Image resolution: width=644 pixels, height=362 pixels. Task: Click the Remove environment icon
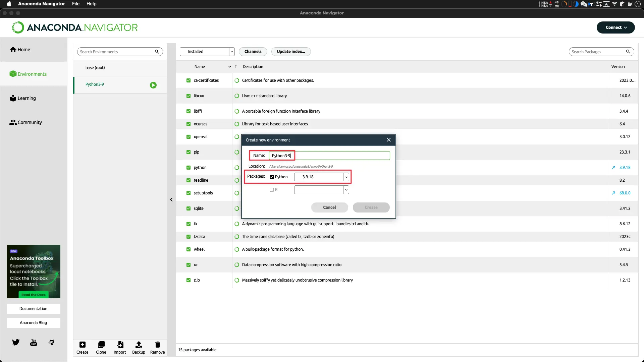coord(157,345)
